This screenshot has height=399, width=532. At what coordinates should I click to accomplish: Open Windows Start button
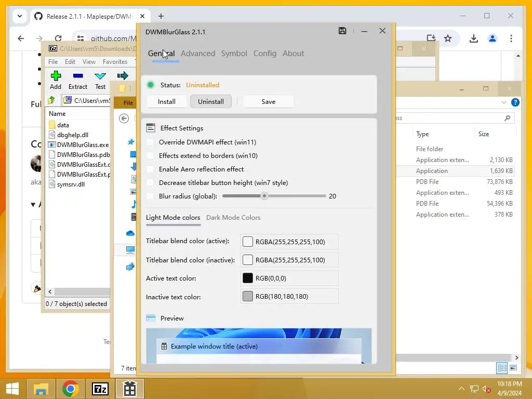pyautogui.click(x=12, y=389)
